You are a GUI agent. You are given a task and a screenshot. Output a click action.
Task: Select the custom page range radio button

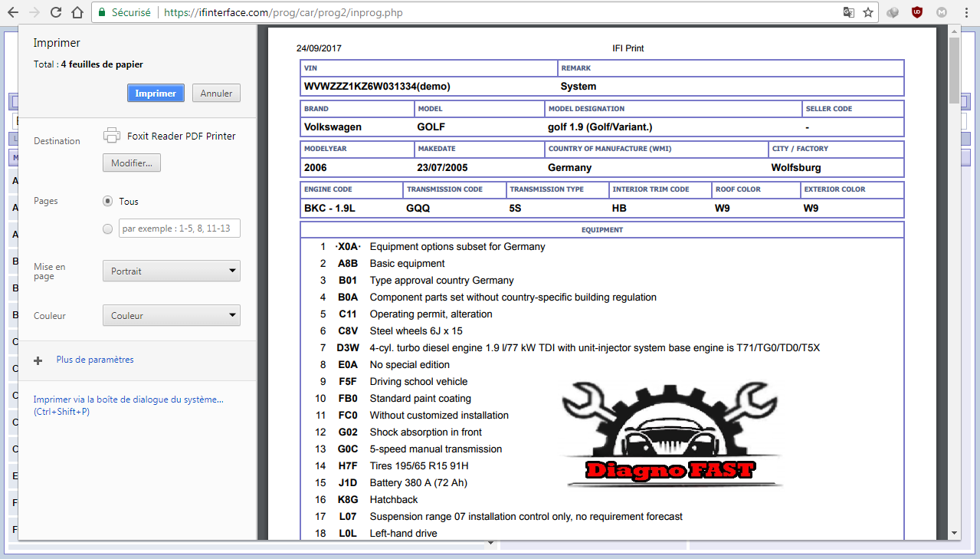click(107, 229)
